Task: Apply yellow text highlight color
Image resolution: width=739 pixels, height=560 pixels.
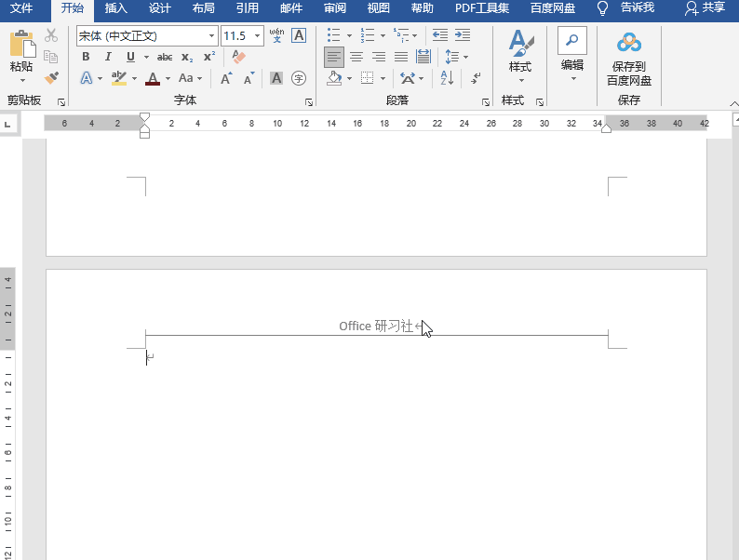Action: [x=119, y=78]
